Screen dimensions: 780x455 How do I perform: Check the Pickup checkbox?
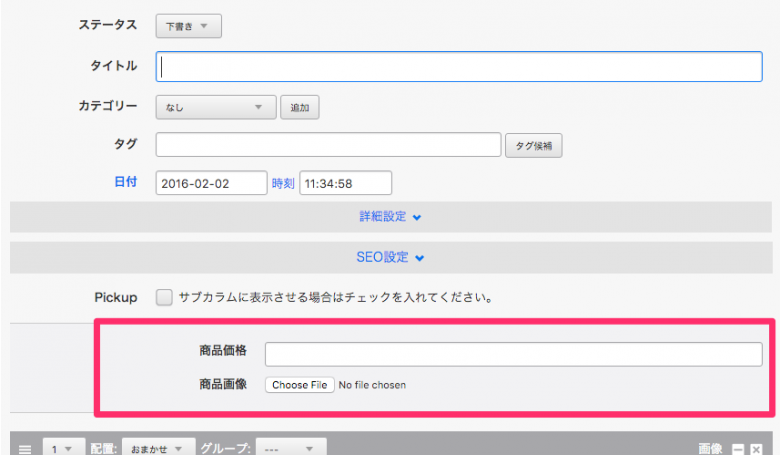[164, 297]
